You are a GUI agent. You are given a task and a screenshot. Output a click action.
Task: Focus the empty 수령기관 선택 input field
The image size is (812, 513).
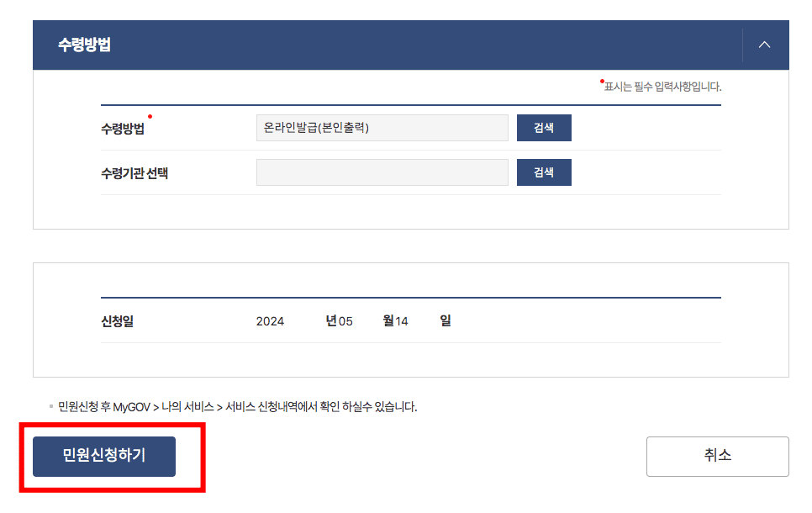tap(382, 172)
